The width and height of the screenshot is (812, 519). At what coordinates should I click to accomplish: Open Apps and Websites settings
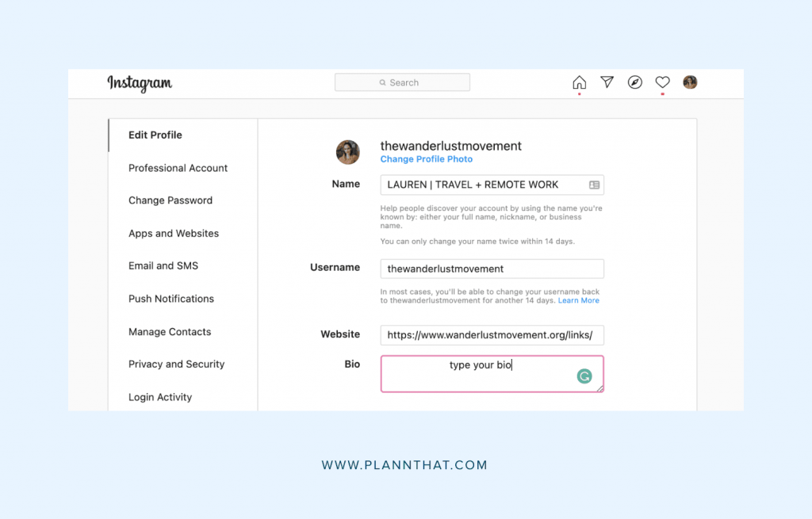point(174,234)
